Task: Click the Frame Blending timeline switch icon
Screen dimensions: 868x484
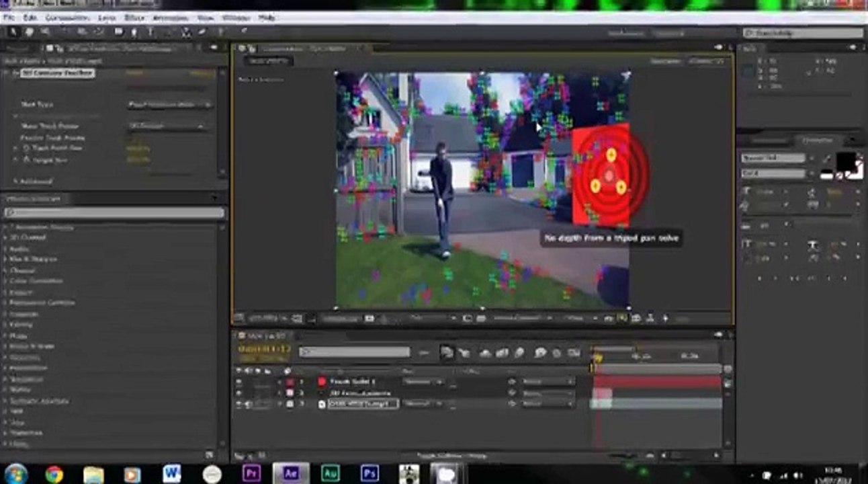Action: pyautogui.click(x=502, y=352)
